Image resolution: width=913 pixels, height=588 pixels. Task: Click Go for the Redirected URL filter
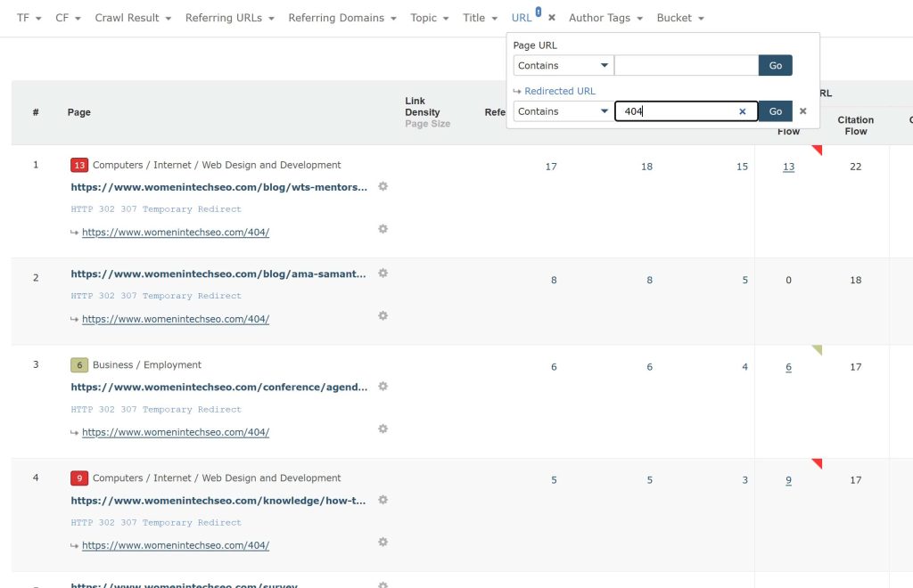pos(775,111)
